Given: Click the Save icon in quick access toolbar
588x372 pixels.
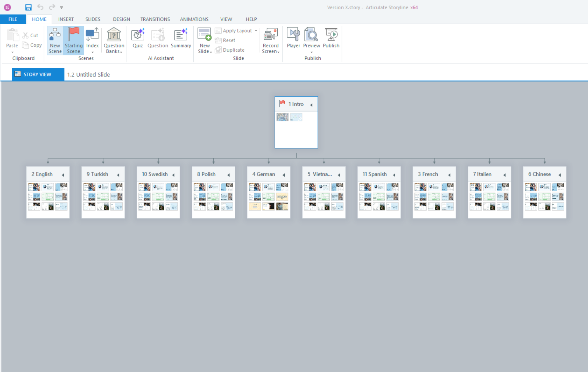Looking at the screenshot, I should pyautogui.click(x=28, y=7).
